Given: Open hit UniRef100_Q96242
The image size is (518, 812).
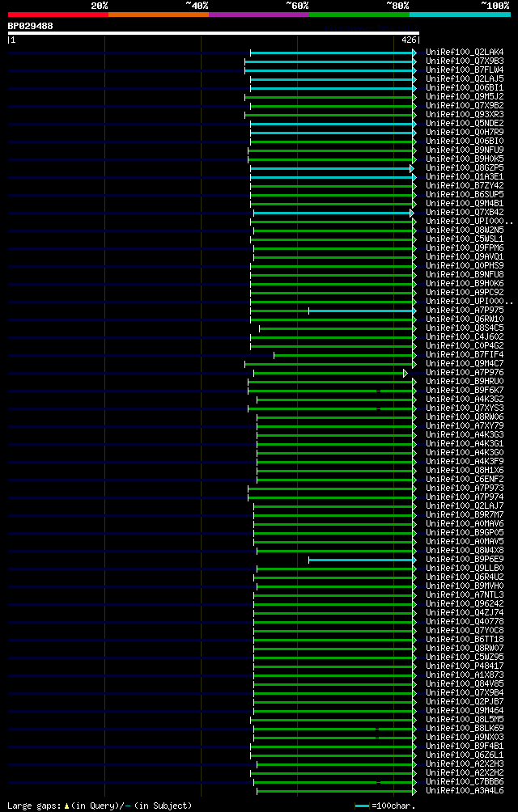Looking at the screenshot, I should coord(464,603).
